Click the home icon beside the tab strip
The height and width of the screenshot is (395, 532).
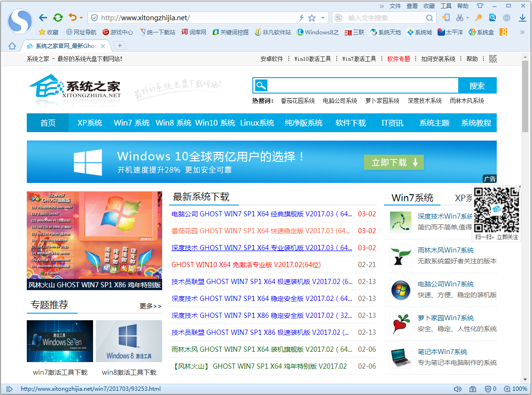coord(12,46)
